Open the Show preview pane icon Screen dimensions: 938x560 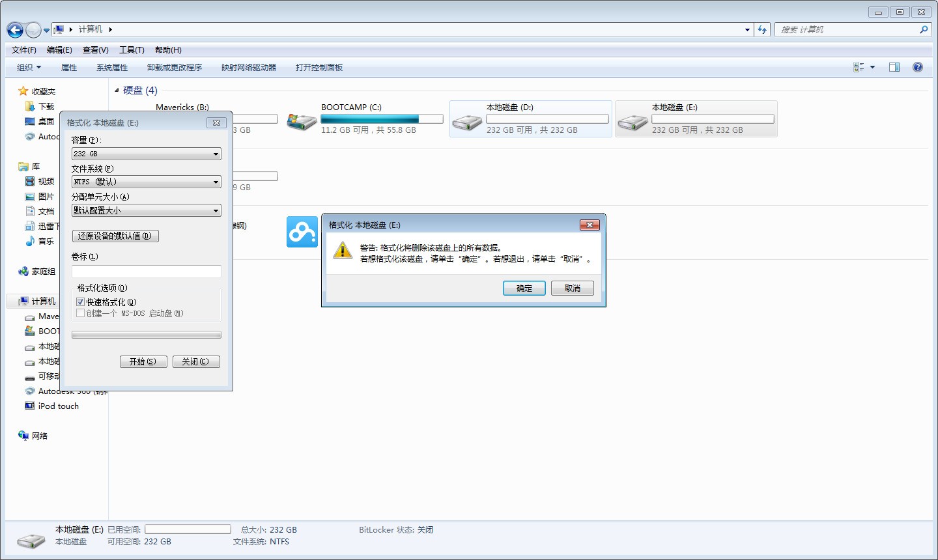[x=894, y=66]
